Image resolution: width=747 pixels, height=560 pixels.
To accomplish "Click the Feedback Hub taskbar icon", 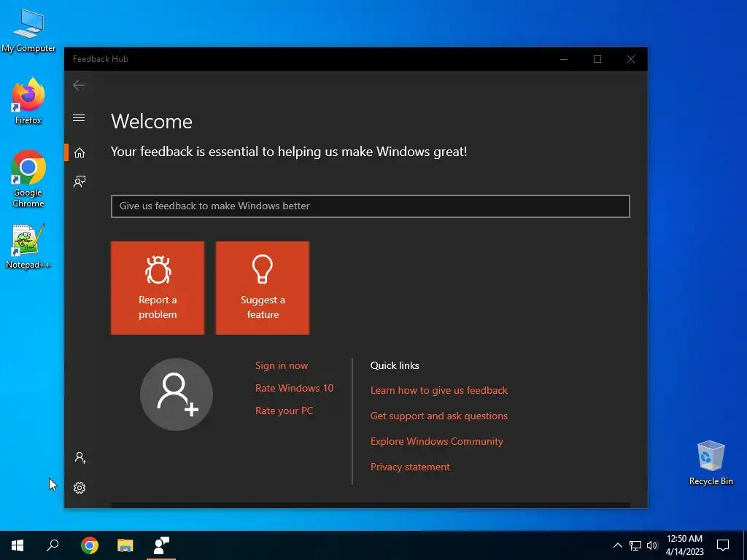I will (x=161, y=545).
